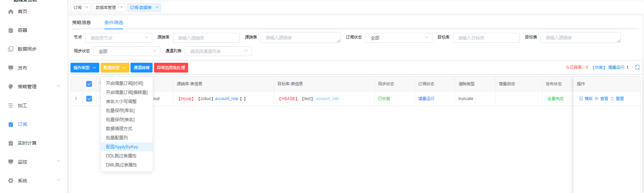Click the 查看 eye icon in row
Screen dimensions: 644x193
point(596,99)
